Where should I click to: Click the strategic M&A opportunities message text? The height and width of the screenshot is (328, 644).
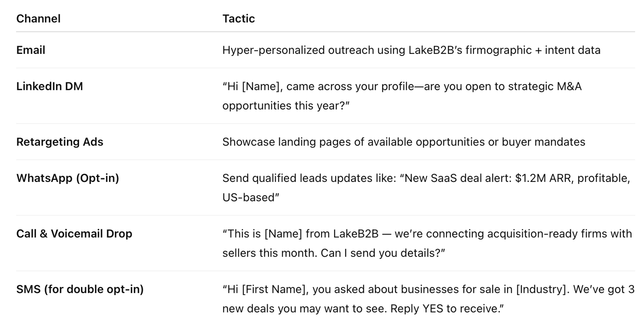[402, 96]
